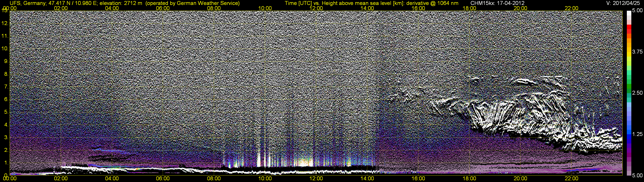Screen dimensions: 644x182
Task: Click the '10.' km height axis label
Action: coord(5,49)
